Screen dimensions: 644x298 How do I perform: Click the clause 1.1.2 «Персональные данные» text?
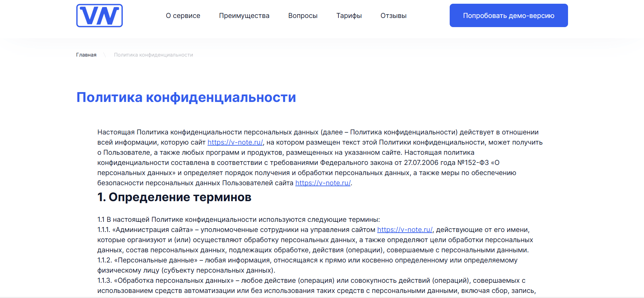tap(307, 265)
